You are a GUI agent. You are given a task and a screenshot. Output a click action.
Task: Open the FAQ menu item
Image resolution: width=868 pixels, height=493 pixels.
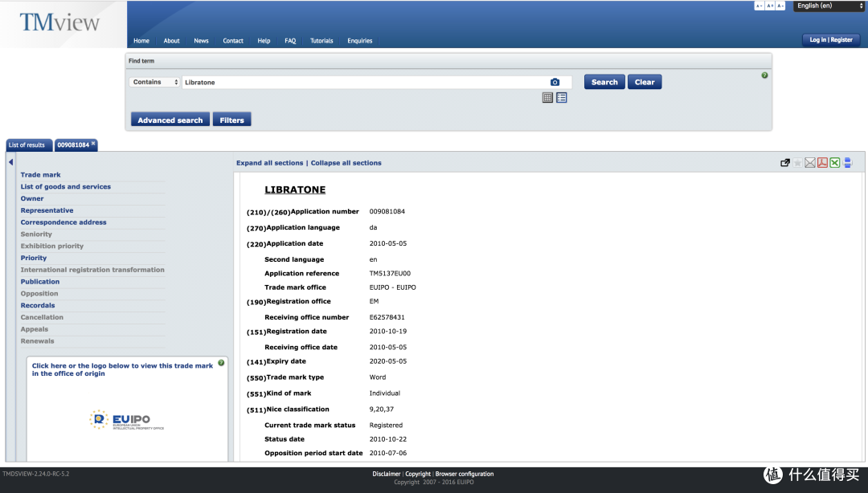tap(290, 40)
